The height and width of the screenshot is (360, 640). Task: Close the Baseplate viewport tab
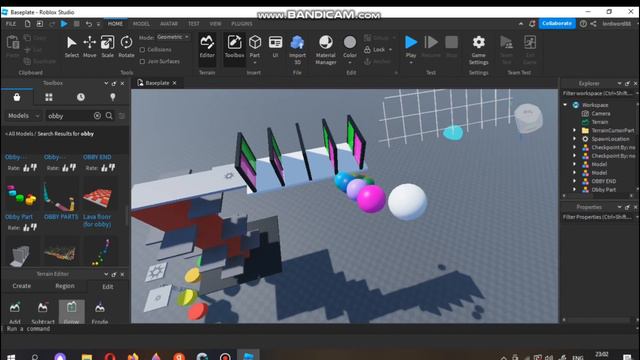[x=175, y=83]
